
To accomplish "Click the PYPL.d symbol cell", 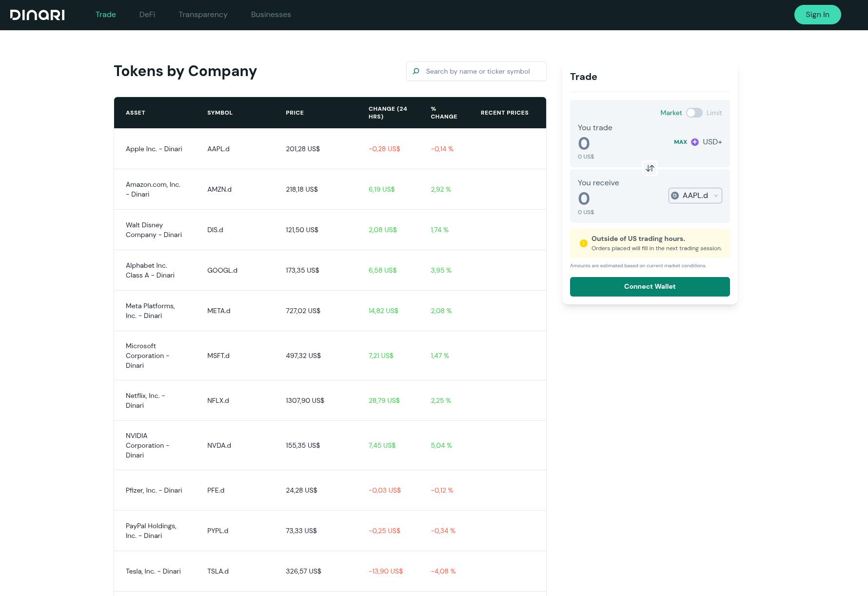I will coord(217,531).
